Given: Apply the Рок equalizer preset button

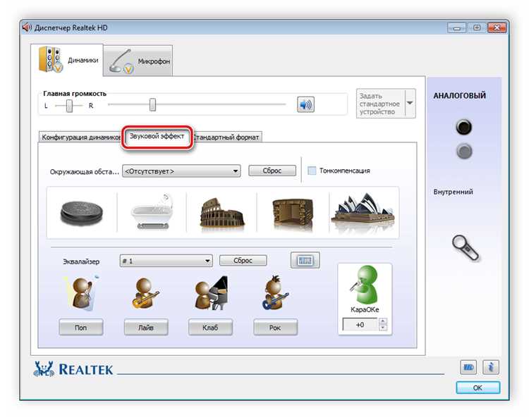Looking at the screenshot, I should pos(275,327).
